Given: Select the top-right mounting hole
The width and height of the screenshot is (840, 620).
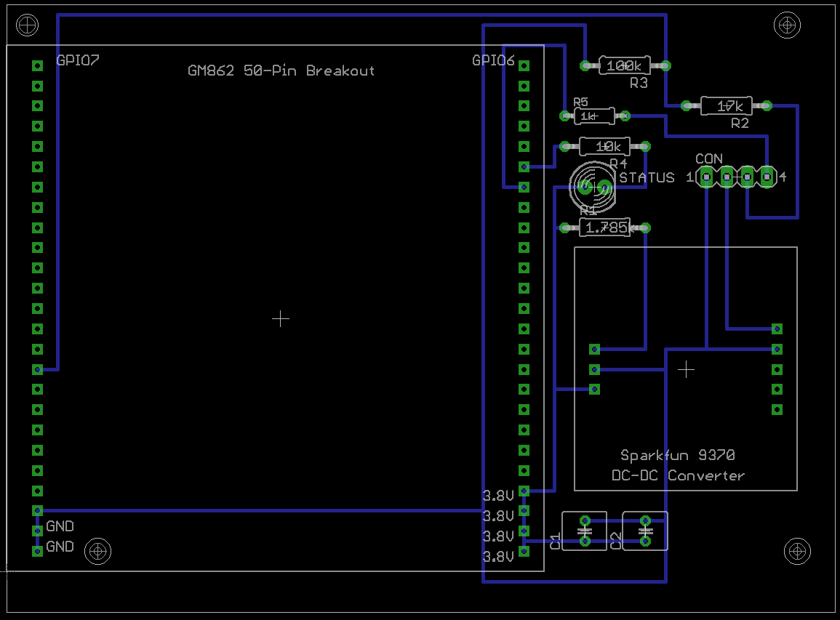Looking at the screenshot, I should (787, 25).
